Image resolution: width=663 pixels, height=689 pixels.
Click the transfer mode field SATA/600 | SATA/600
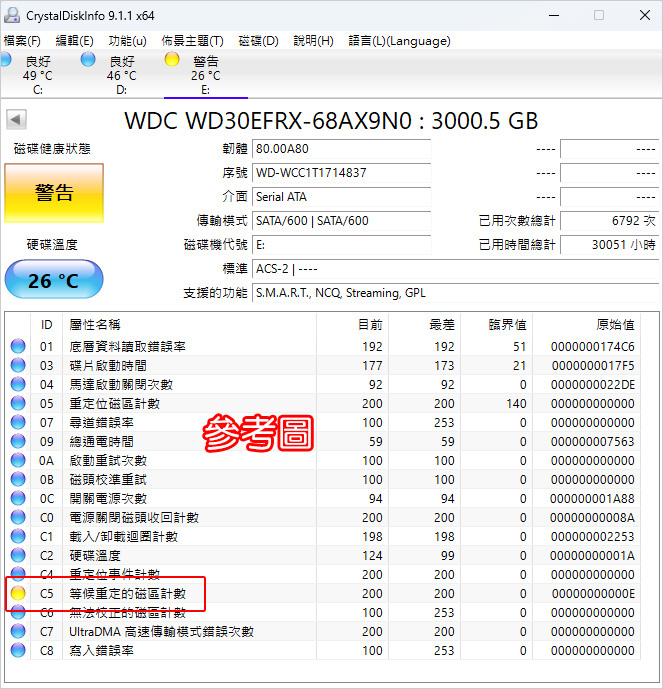(x=341, y=221)
